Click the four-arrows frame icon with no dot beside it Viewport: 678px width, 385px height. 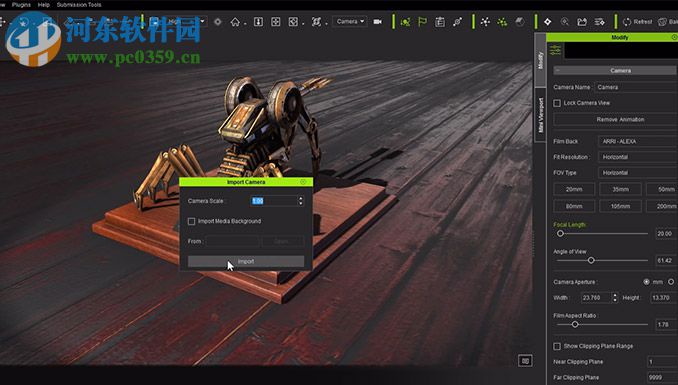click(x=275, y=22)
